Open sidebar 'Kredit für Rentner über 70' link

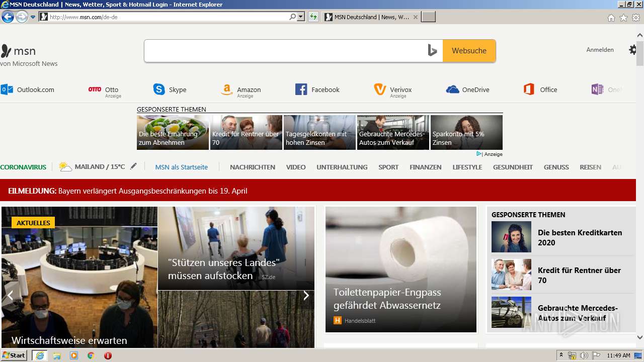(x=562, y=275)
